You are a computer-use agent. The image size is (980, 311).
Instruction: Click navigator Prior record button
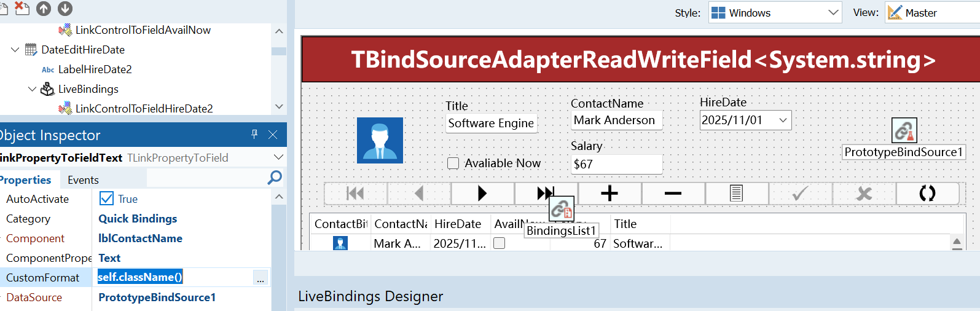[419, 194]
